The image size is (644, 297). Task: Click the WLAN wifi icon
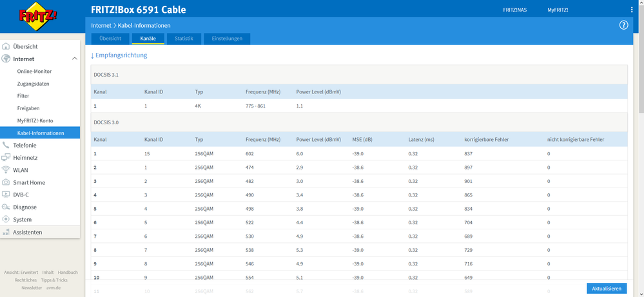tap(6, 170)
